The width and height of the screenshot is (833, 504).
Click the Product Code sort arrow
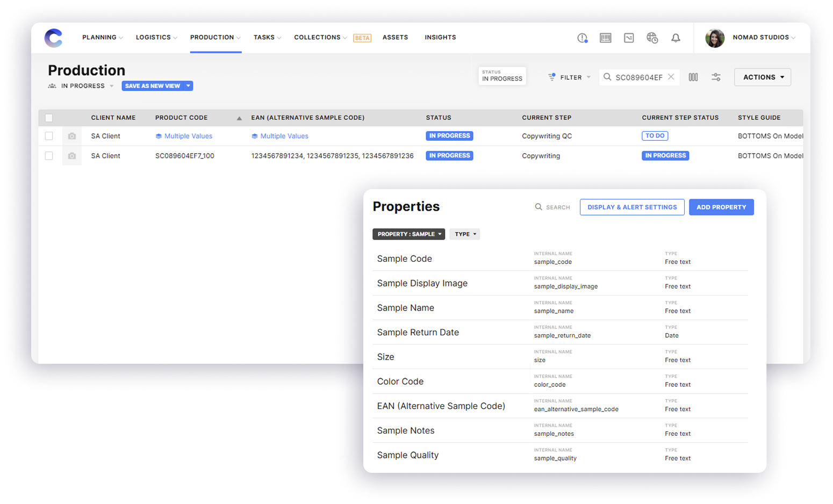click(239, 118)
